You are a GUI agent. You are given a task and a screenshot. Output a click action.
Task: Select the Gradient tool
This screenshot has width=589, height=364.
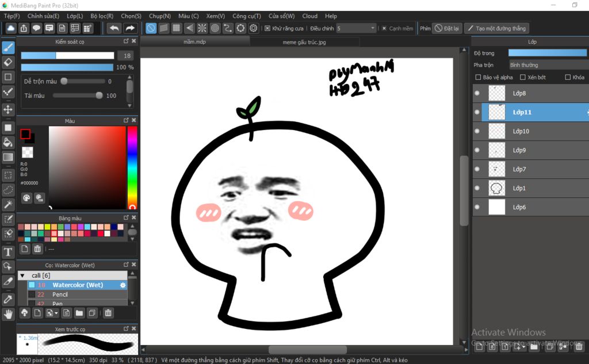click(x=8, y=157)
